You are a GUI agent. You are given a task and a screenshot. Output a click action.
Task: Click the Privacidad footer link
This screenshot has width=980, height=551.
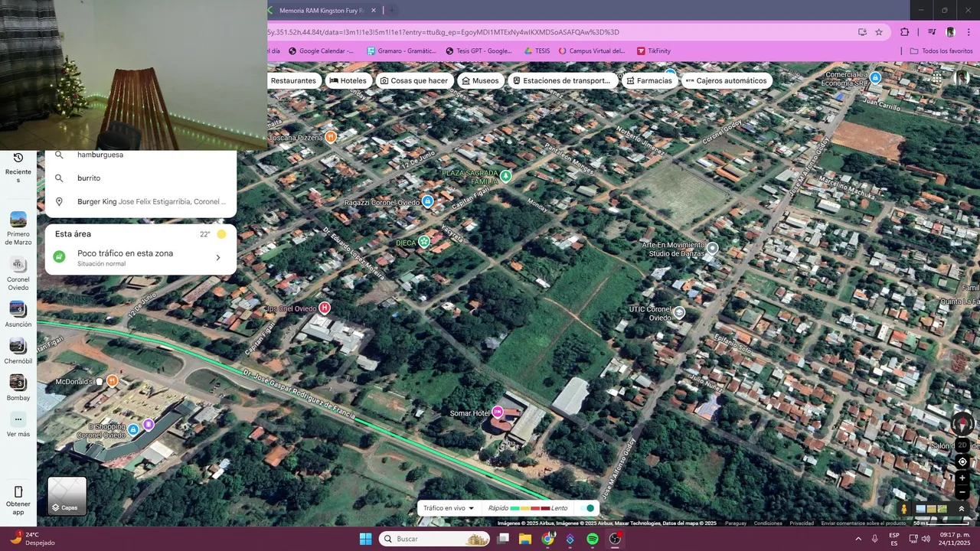(x=802, y=523)
